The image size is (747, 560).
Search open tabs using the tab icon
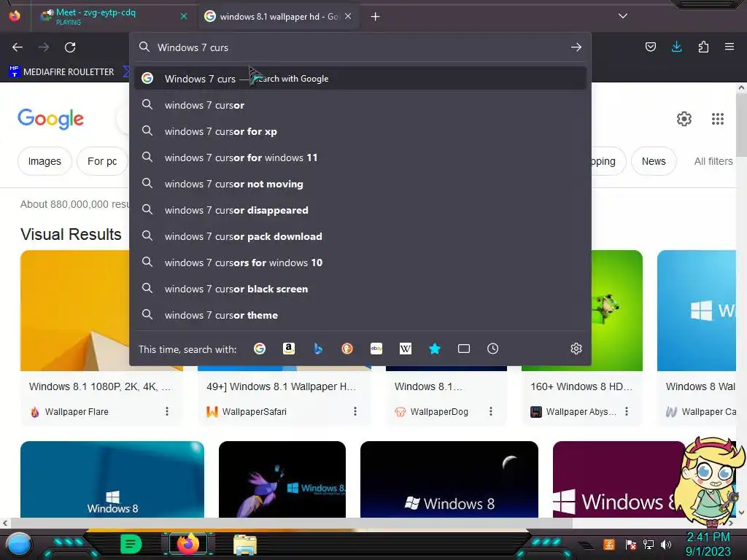pyautogui.click(x=463, y=349)
